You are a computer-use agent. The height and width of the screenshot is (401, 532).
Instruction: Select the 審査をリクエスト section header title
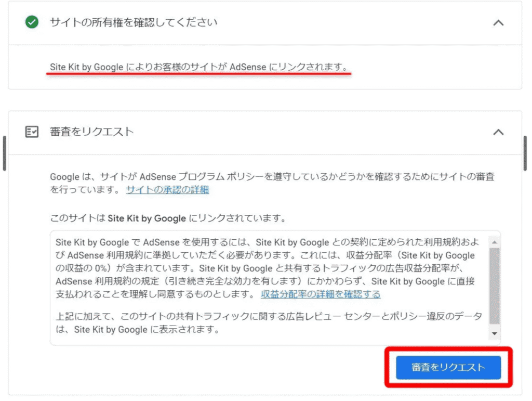pos(92,132)
